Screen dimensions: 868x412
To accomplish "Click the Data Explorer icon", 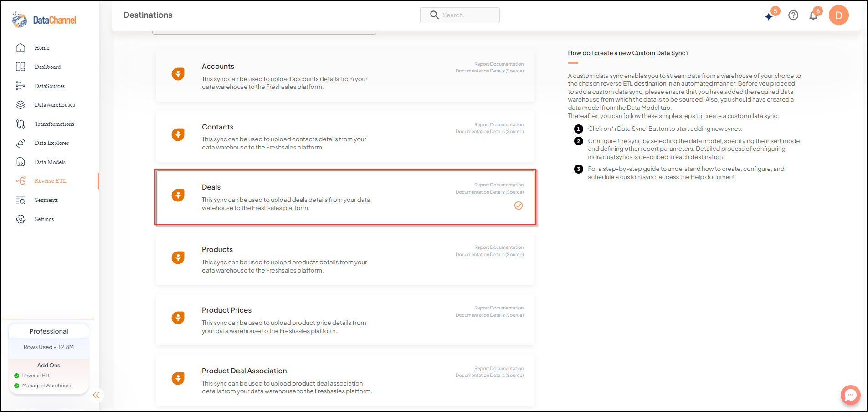I will tap(21, 143).
